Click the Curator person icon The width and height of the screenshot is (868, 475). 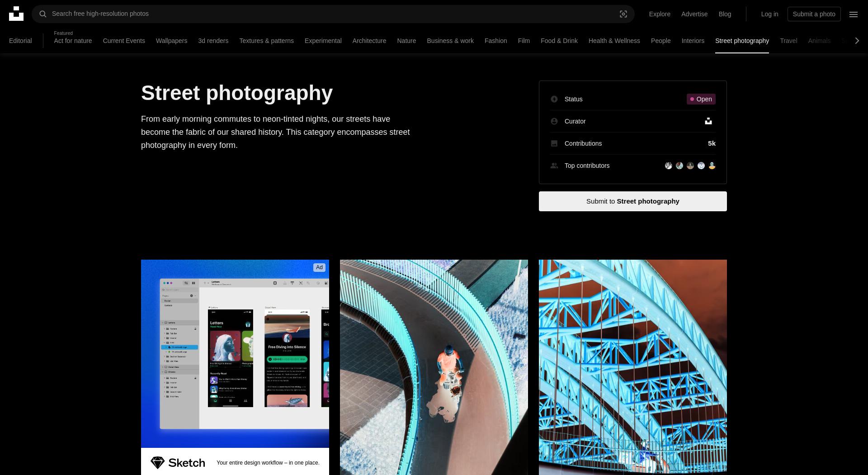click(x=554, y=121)
